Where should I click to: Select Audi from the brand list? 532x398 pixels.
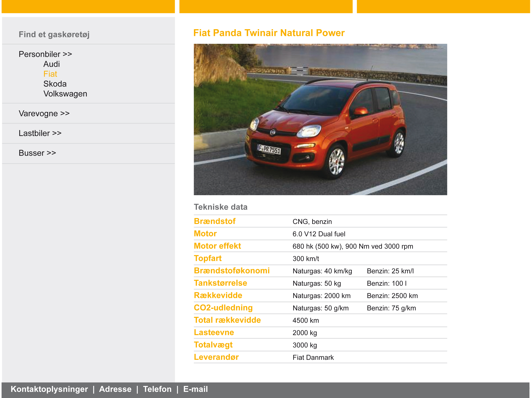51,64
